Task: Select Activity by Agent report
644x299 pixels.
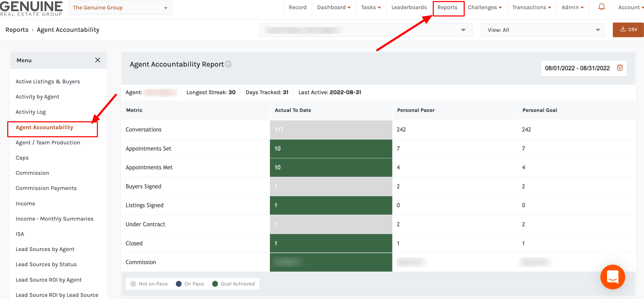Action: [37, 97]
